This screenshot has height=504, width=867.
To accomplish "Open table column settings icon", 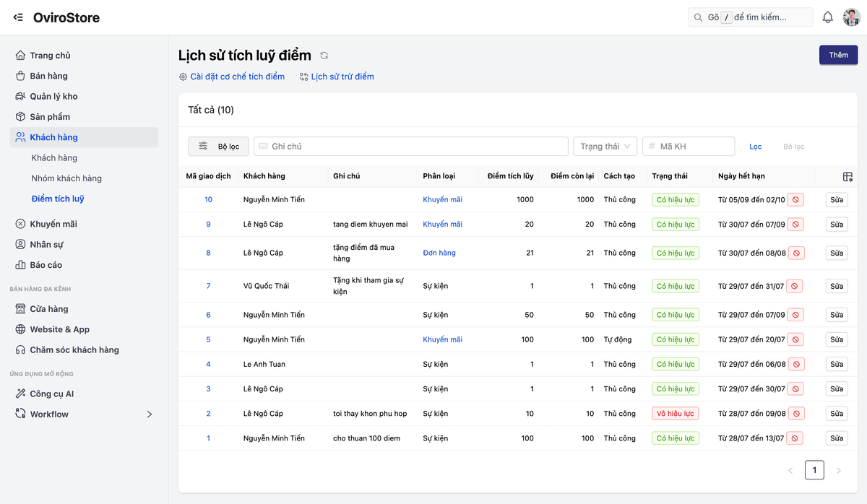I will coord(847,177).
